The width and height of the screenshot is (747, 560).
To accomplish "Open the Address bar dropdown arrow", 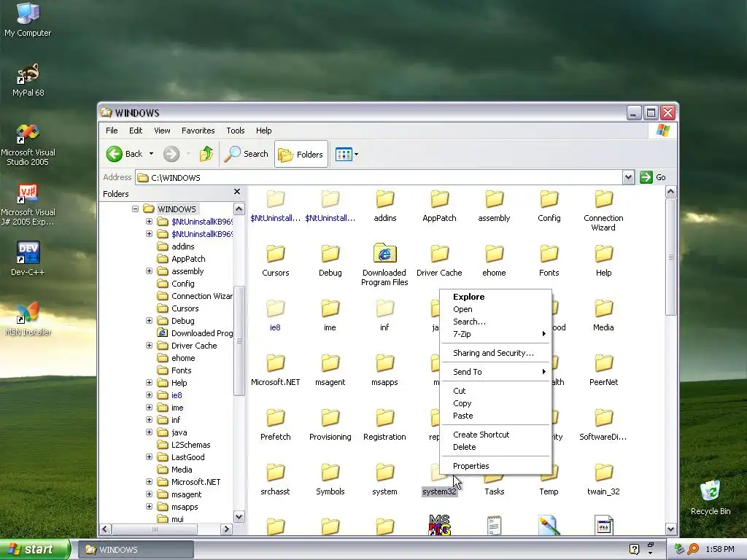I will [x=628, y=178].
